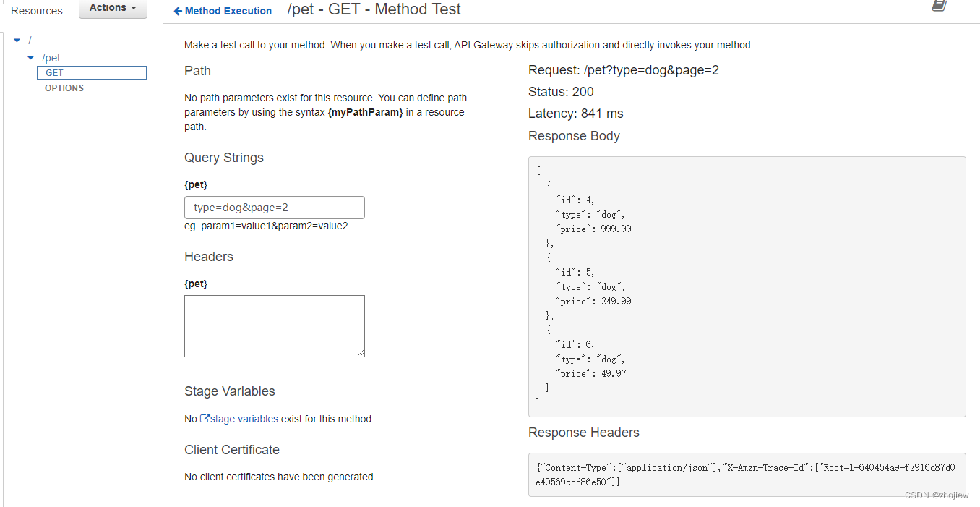Click the Query Strings {pet} input field
Image resolution: width=980 pixels, height=507 pixels.
[x=275, y=208]
